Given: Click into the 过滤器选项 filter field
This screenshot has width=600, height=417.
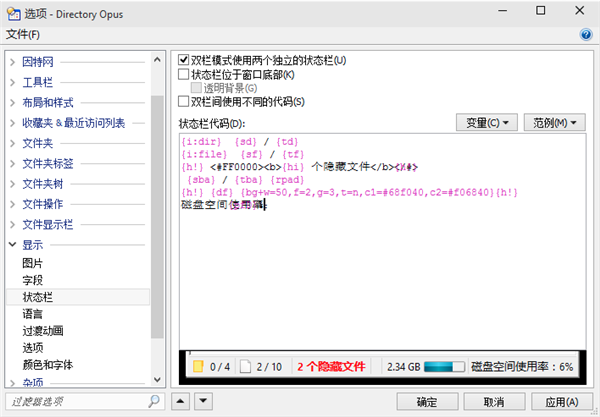Looking at the screenshot, I should pos(75,401).
